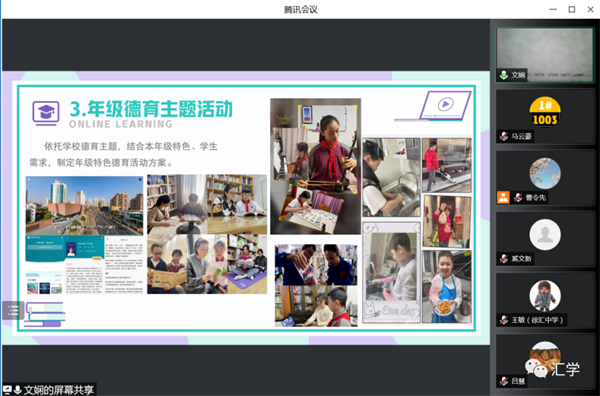The width and height of the screenshot is (600, 396).
Task: Select the 1# 1003 avatar of 马云豪
Action: pyautogui.click(x=545, y=112)
